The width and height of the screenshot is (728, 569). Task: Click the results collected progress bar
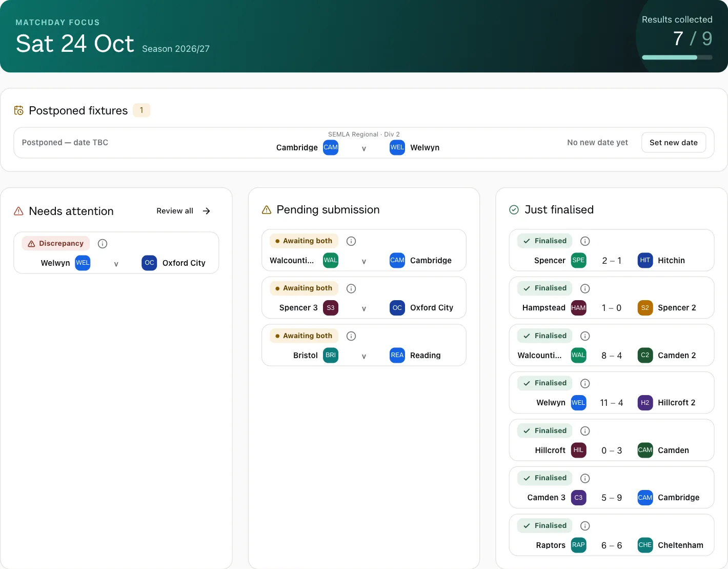pyautogui.click(x=677, y=57)
